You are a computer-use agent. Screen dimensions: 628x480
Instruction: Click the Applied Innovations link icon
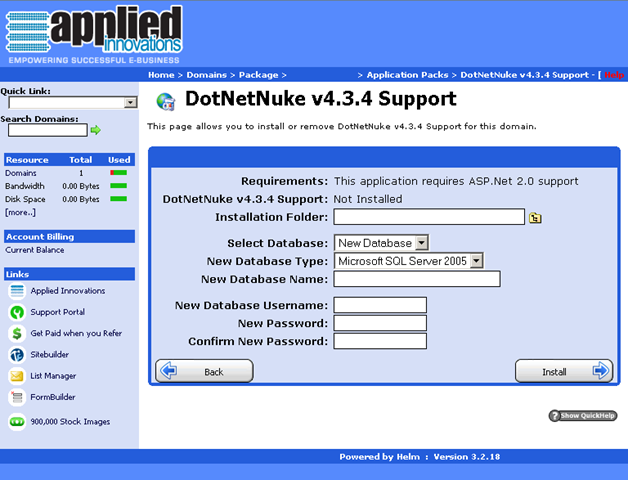(x=16, y=291)
